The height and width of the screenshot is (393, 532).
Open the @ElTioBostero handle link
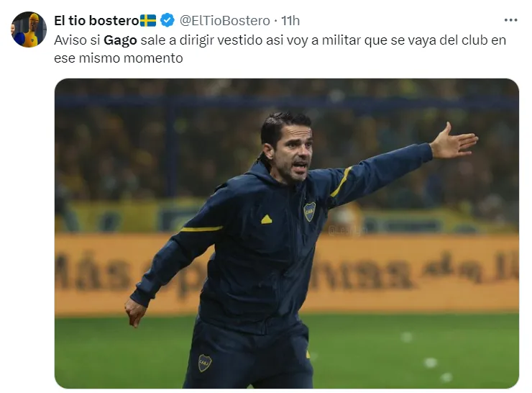(224, 21)
